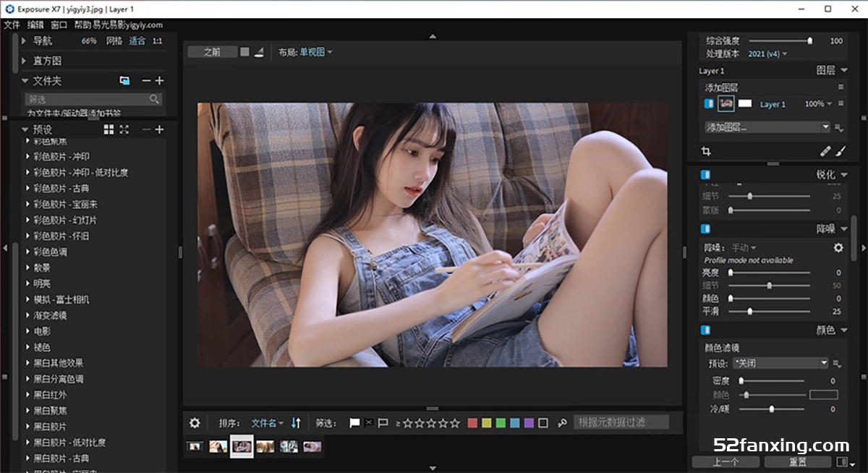
Task: Open Layer 1 opacity 100% dropdown
Action: [818, 104]
